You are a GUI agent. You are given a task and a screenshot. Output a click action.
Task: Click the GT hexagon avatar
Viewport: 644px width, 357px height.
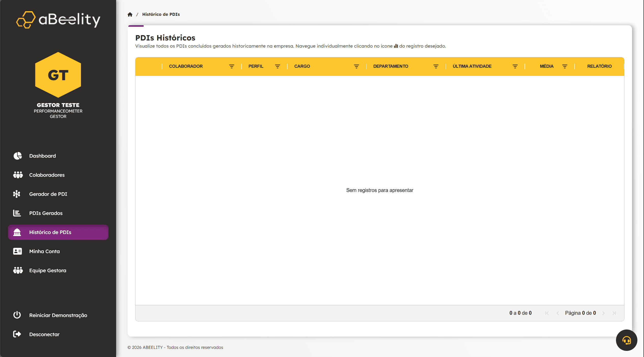58,75
